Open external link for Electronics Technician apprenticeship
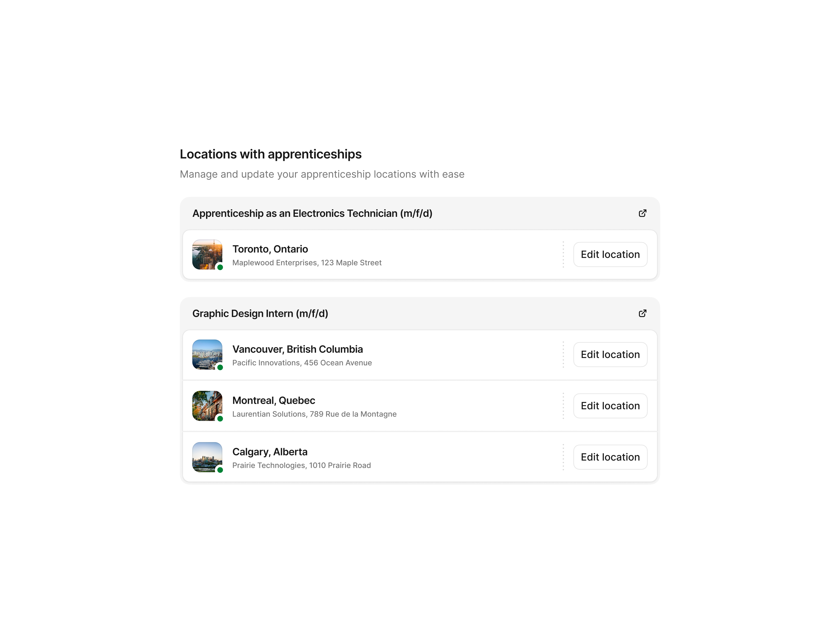Screen dimensions: 840x630 pyautogui.click(x=642, y=213)
